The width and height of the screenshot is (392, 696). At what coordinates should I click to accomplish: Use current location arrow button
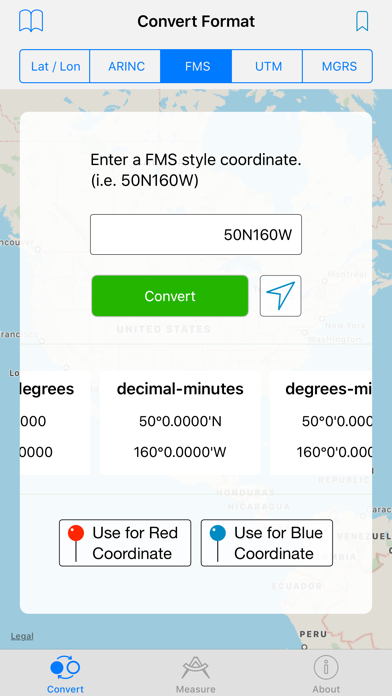281,296
